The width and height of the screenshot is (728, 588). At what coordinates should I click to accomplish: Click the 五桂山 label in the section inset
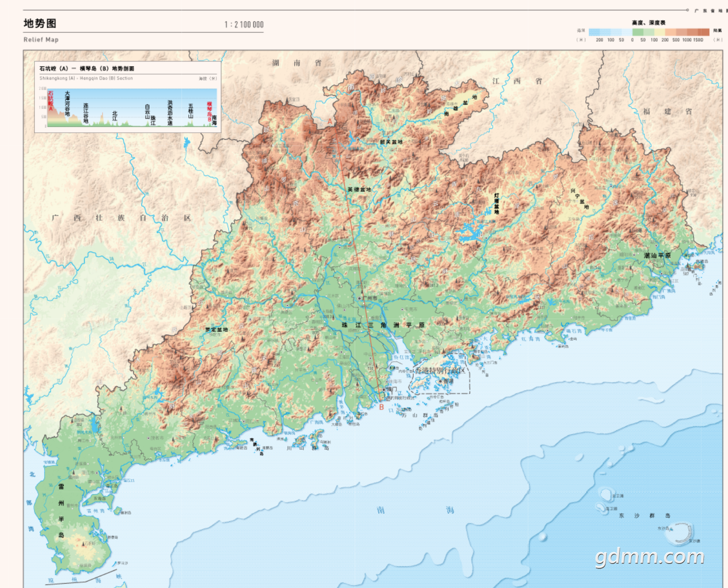point(191,111)
